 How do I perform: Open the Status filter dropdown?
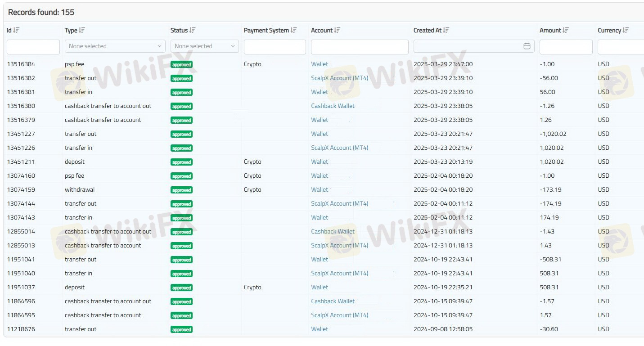point(204,46)
